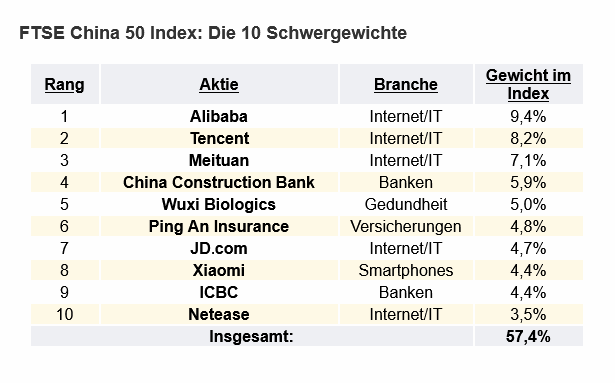Select China Construction Bank cell

click(x=219, y=182)
